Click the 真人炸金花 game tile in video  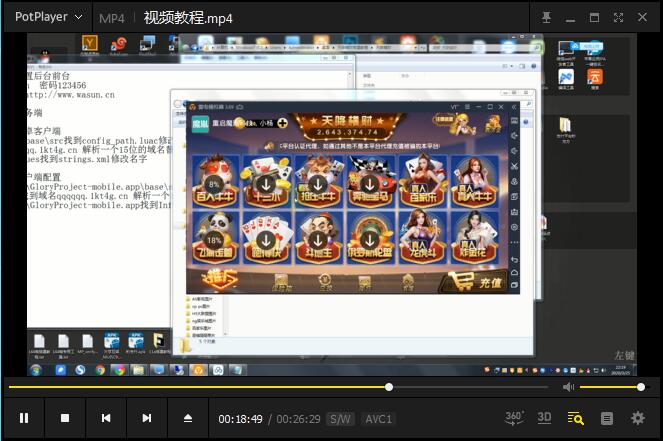point(474,238)
